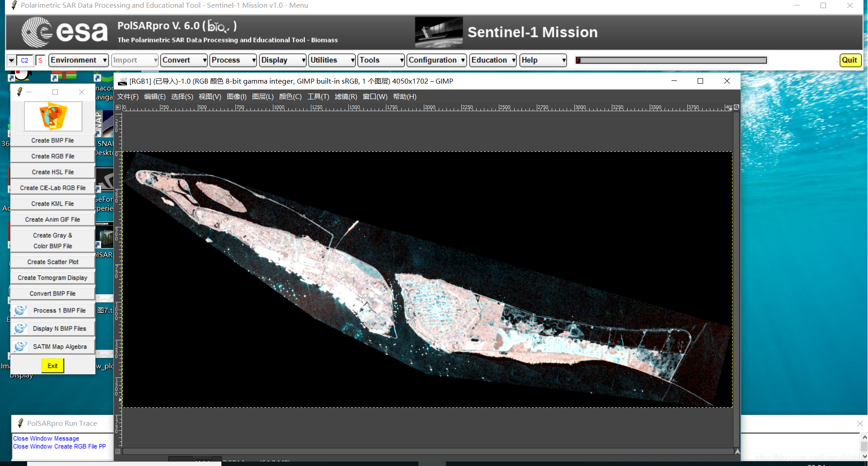Click the GIMP horizontal scrollbar

(x=428, y=451)
